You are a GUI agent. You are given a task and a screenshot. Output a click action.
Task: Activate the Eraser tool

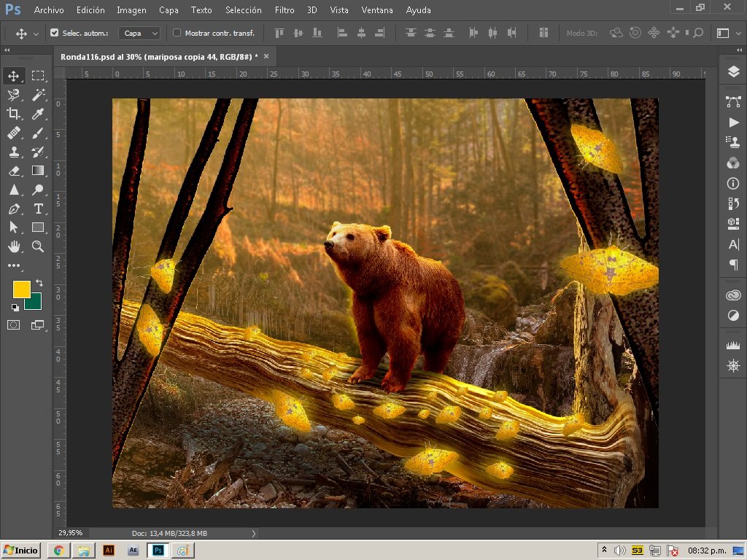coord(13,171)
